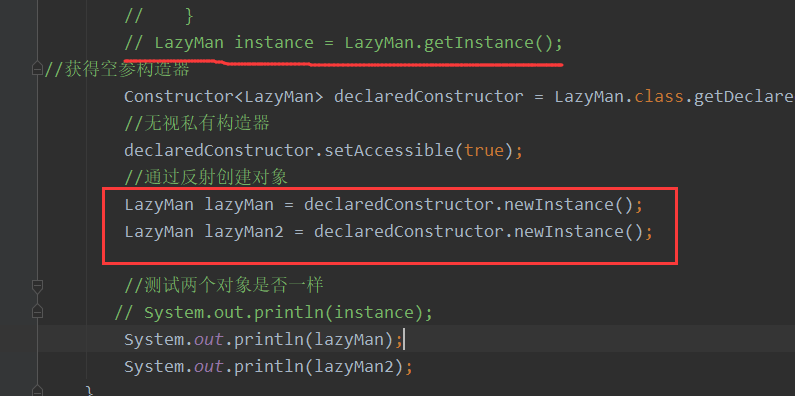This screenshot has width=795, height=396.
Task: Click println in System.out.println(lazyMan2) line
Action: [269, 367]
